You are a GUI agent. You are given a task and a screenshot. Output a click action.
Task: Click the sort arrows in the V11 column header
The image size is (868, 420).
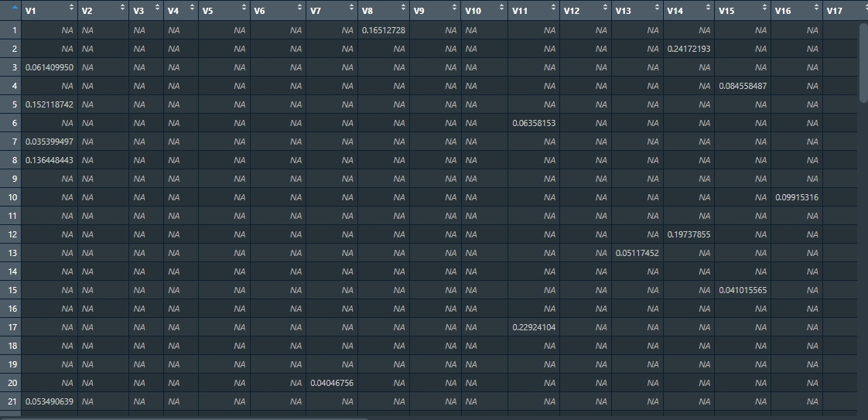pyautogui.click(x=552, y=8)
